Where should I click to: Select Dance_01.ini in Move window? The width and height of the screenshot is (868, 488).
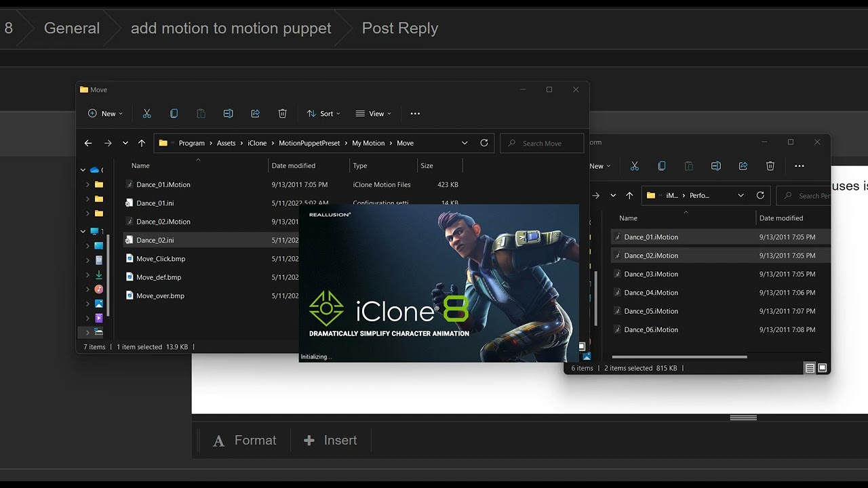[x=155, y=203]
